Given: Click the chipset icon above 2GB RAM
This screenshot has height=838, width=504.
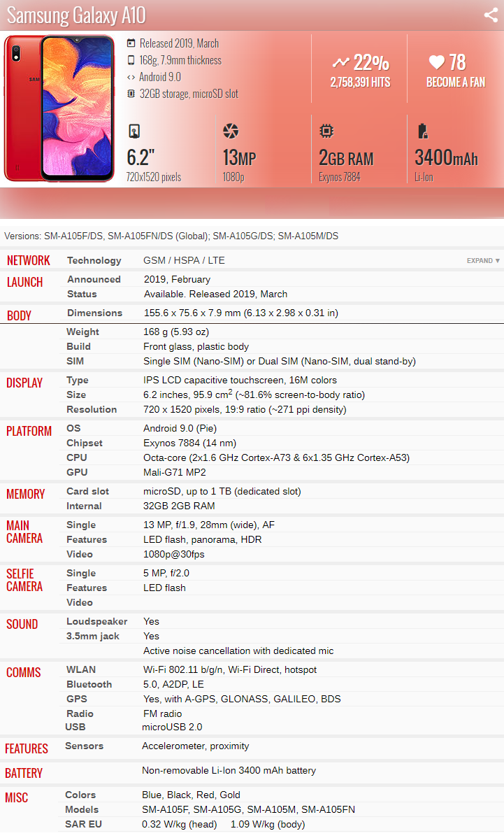Looking at the screenshot, I should tap(326, 131).
